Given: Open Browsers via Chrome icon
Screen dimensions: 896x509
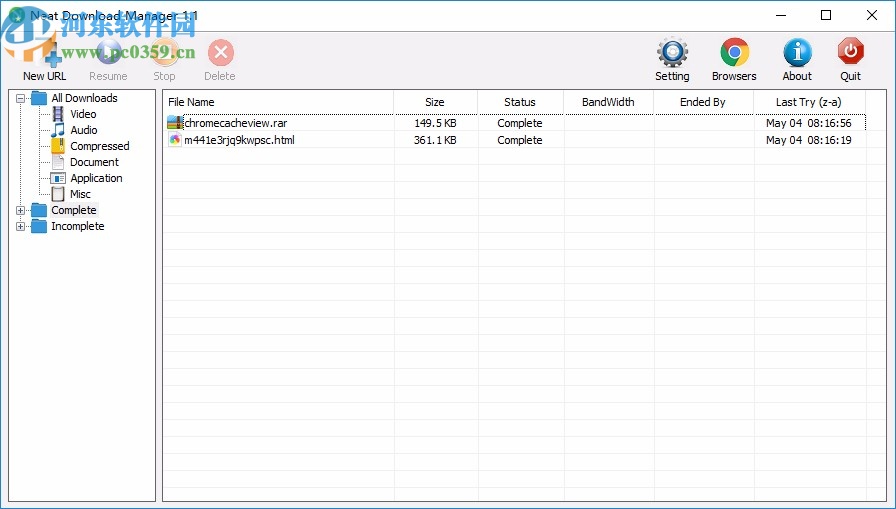Looking at the screenshot, I should click(x=734, y=53).
